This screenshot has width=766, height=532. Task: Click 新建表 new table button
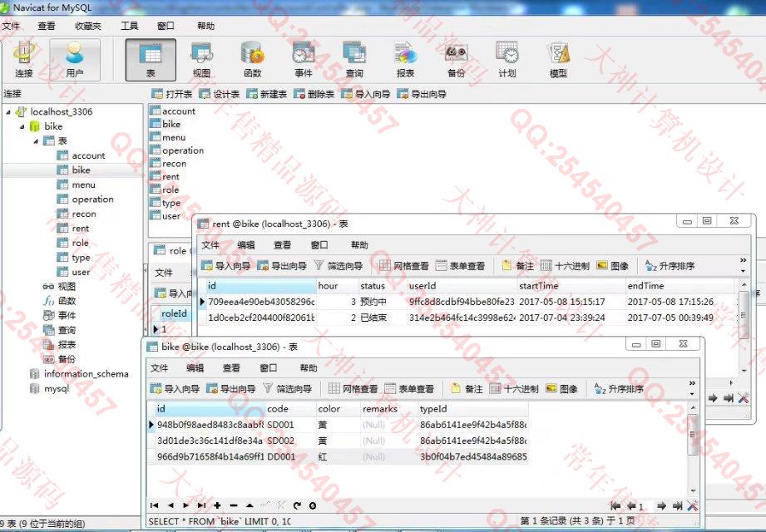click(x=267, y=94)
